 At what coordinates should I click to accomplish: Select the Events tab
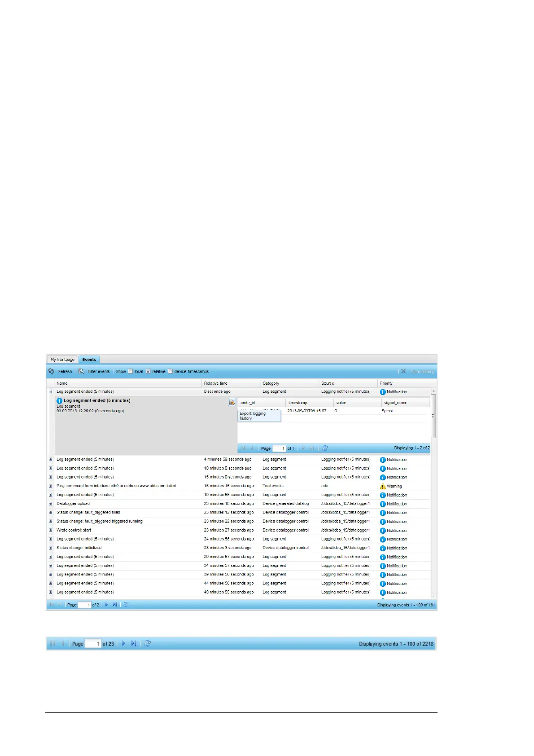tap(89, 360)
